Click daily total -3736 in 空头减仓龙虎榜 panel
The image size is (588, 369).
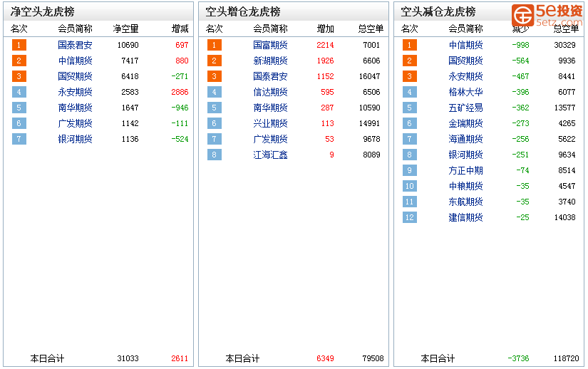click(518, 358)
